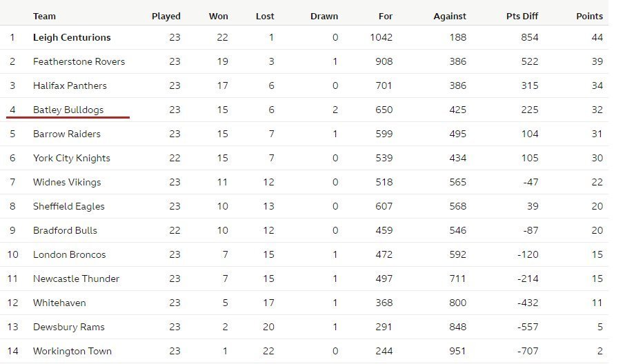Click Dewsbury Rams in the table
625x364 pixels.
(x=68, y=327)
